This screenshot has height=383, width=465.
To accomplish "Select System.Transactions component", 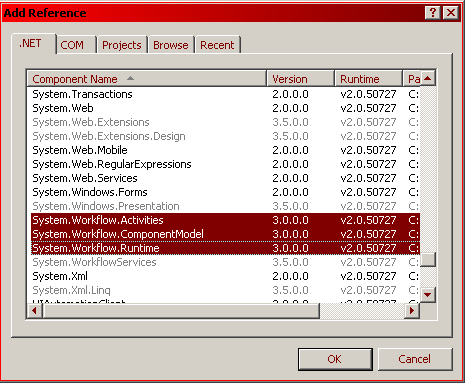I will coord(225,94).
